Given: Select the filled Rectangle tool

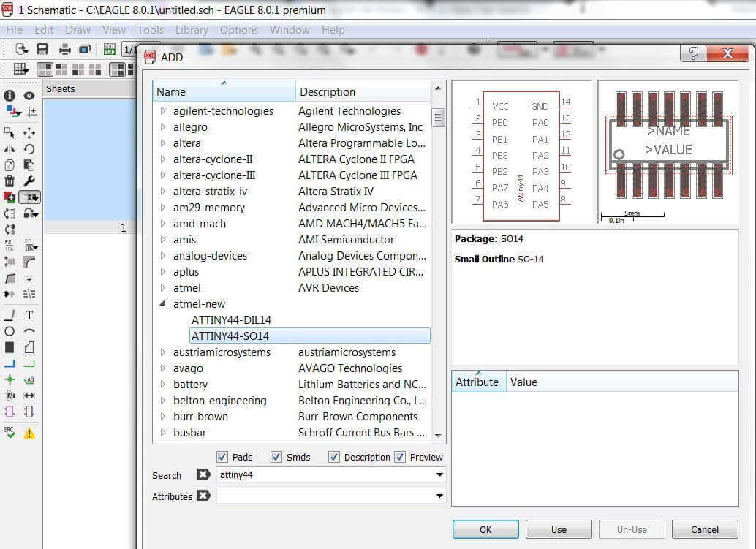Looking at the screenshot, I should (10, 347).
